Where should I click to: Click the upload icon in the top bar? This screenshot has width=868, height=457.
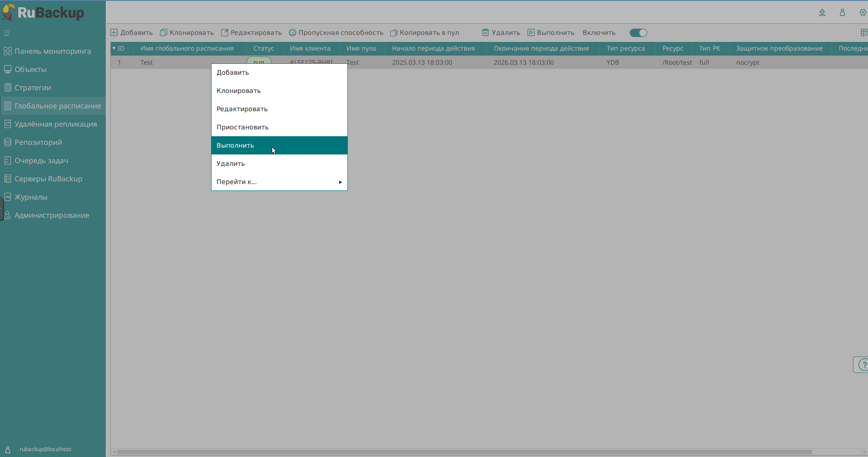822,13
